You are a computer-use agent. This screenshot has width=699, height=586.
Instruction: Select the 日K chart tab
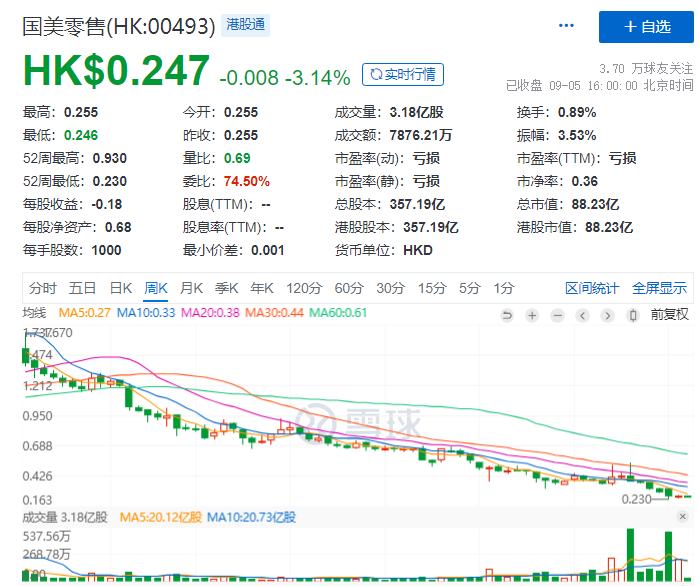(x=121, y=288)
